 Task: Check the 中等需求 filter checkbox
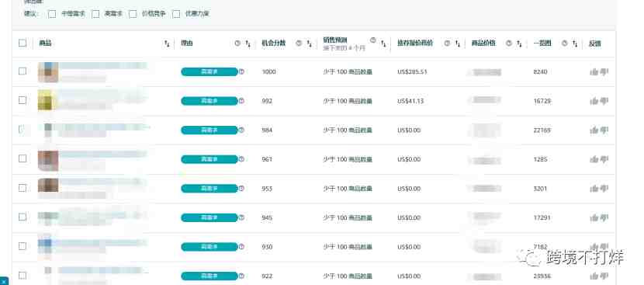click(x=52, y=14)
